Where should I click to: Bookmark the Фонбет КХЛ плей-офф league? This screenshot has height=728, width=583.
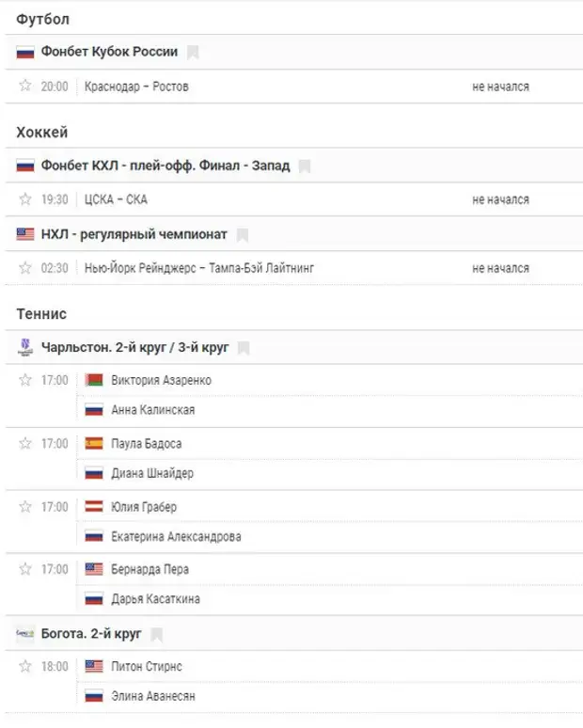point(305,166)
